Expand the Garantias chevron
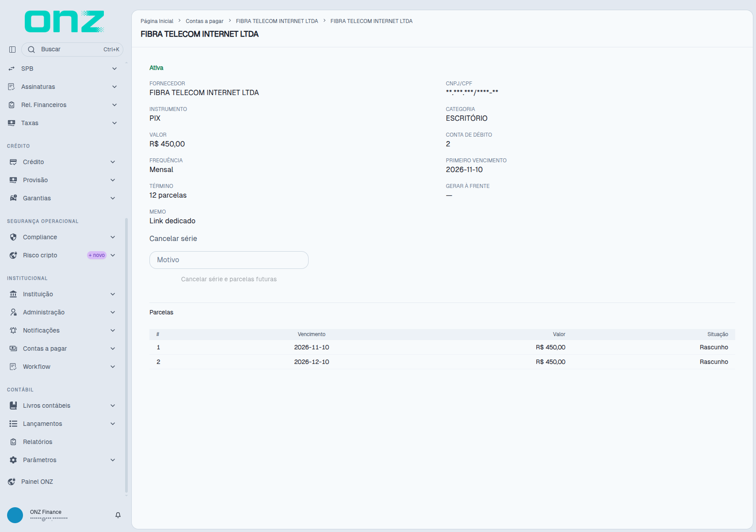The width and height of the screenshot is (756, 532). (x=113, y=198)
